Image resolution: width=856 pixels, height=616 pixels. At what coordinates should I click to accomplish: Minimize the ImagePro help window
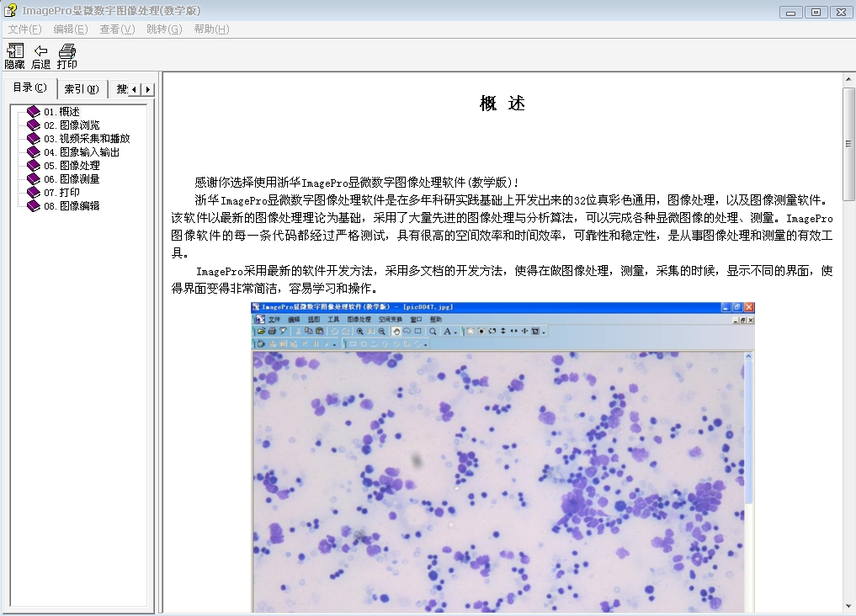(790, 12)
